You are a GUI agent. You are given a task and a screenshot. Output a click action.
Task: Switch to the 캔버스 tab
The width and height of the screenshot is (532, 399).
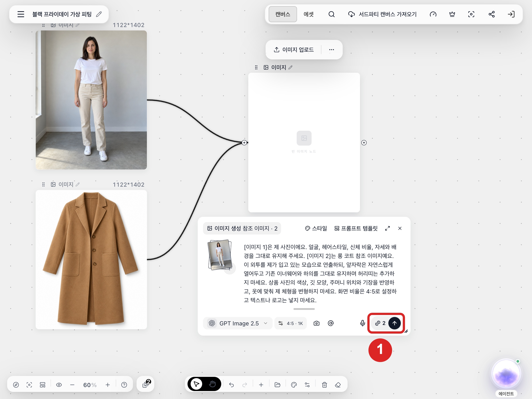283,14
